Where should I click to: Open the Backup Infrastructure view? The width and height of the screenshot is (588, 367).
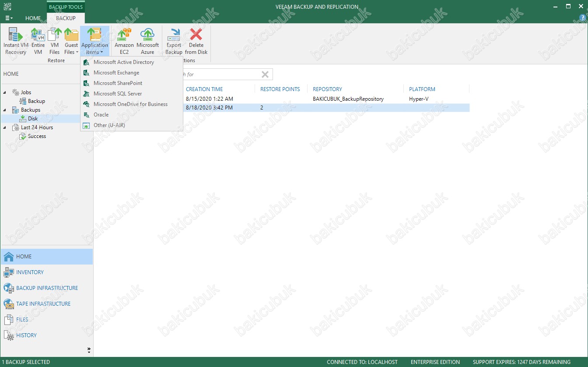tap(47, 288)
